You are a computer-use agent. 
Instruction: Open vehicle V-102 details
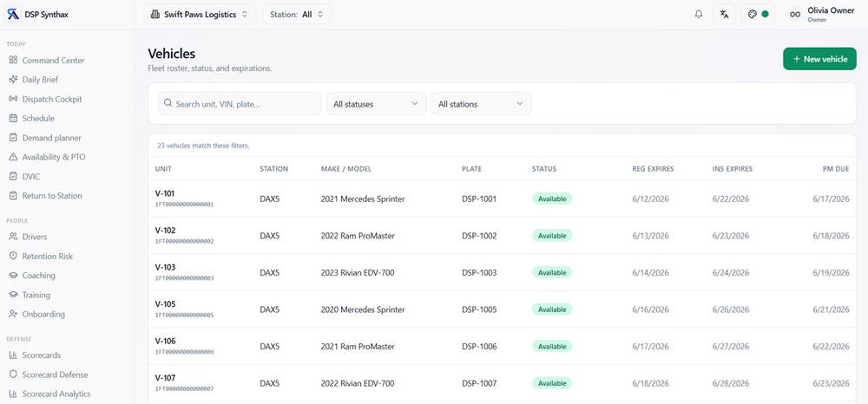tap(165, 231)
